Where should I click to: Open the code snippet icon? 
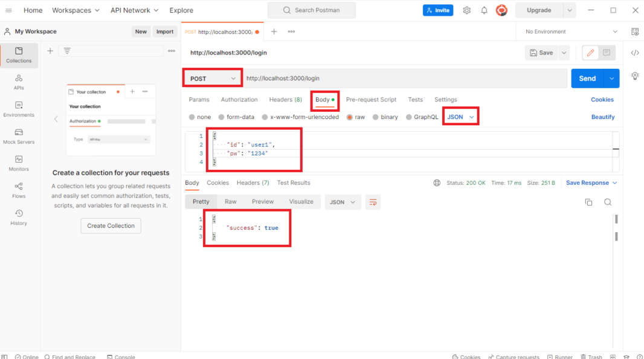tap(635, 53)
